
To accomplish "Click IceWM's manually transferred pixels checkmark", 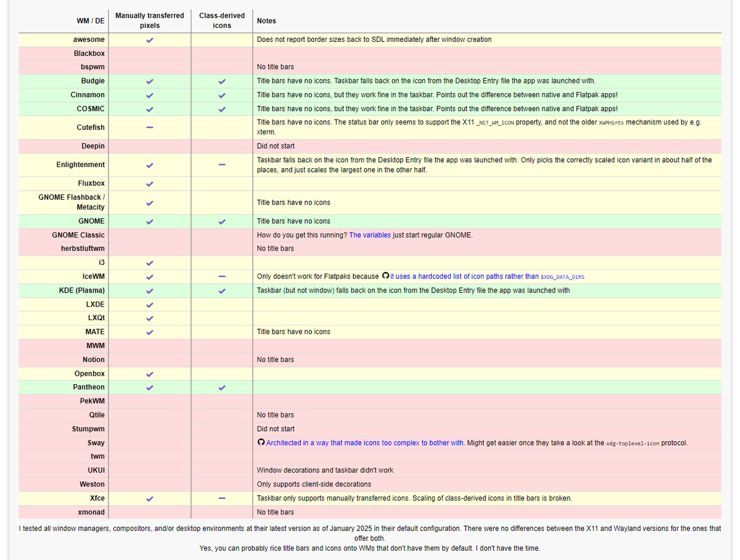I will tap(150, 277).
